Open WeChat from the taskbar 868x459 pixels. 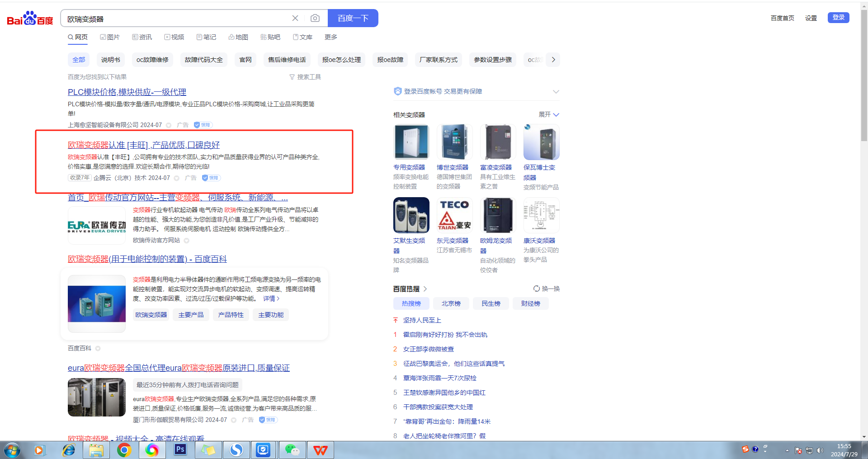292,450
